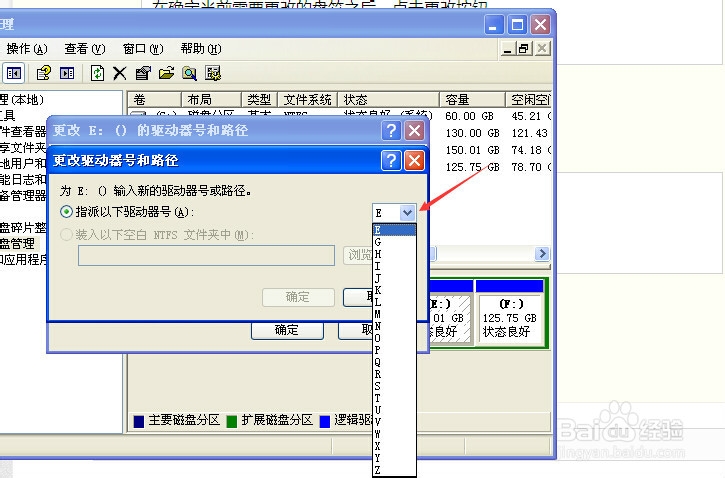This screenshot has width=725, height=478.
Task: Choose drive letter E in the list
Action: click(394, 230)
